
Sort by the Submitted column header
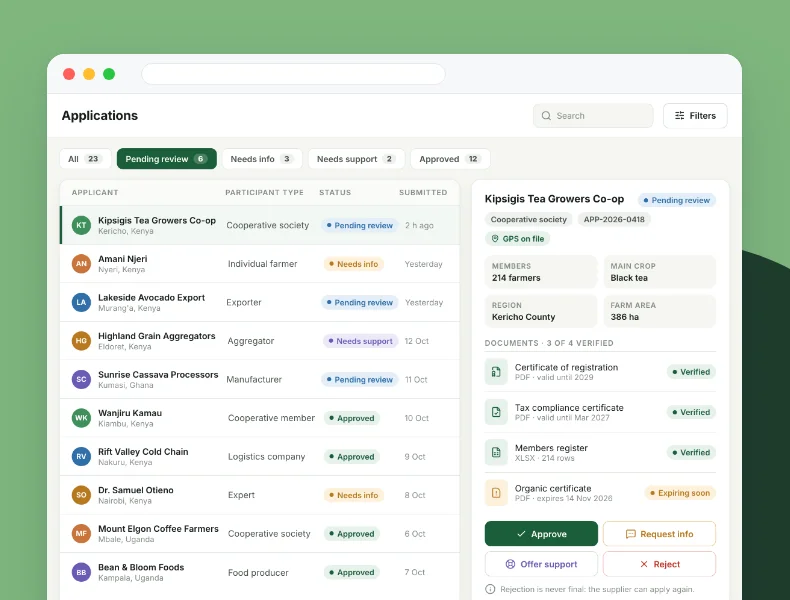pyautogui.click(x=423, y=192)
